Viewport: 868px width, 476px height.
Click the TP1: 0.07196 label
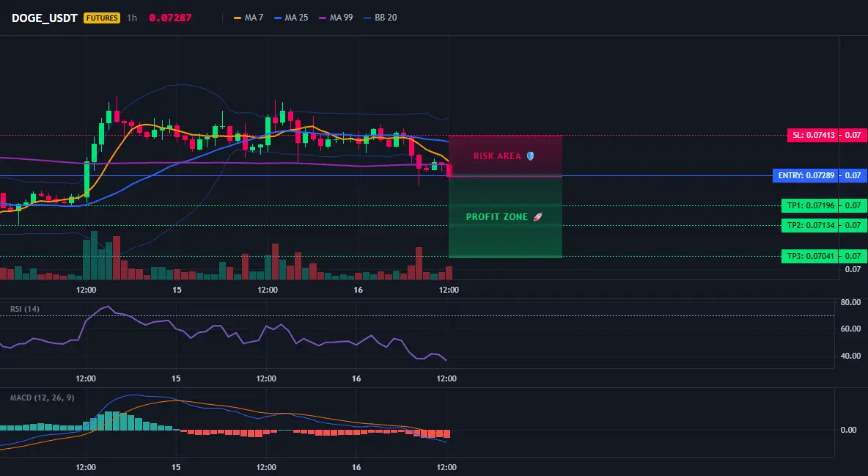(x=810, y=205)
